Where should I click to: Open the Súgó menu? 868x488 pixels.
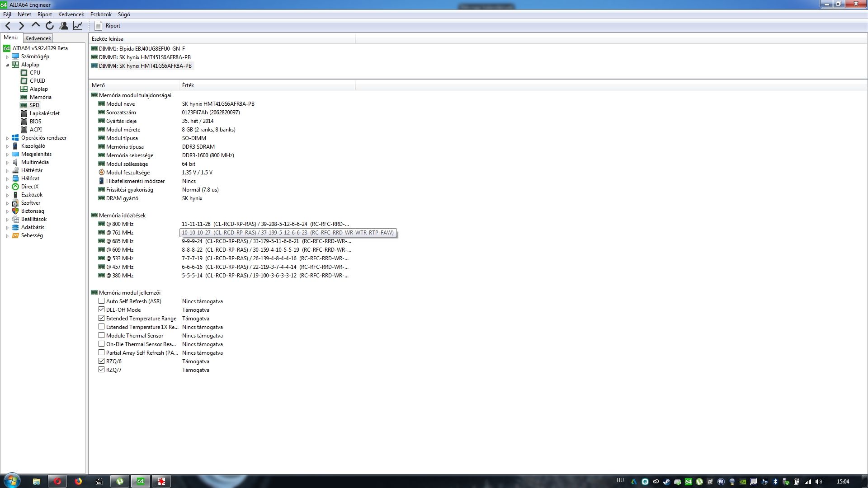coord(124,14)
